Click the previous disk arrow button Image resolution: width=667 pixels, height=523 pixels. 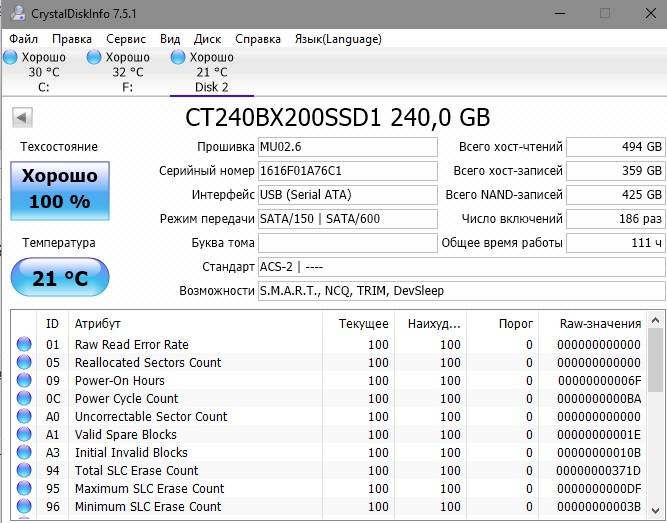[x=21, y=118]
